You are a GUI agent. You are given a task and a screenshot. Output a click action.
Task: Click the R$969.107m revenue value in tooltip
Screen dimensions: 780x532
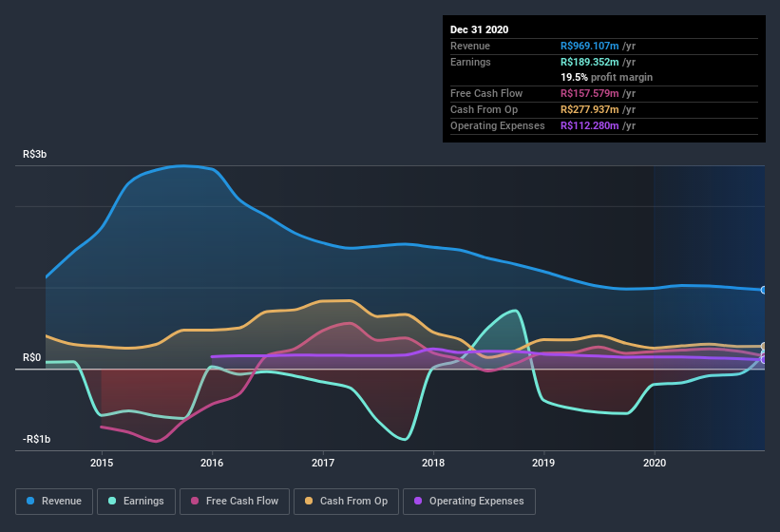point(590,46)
